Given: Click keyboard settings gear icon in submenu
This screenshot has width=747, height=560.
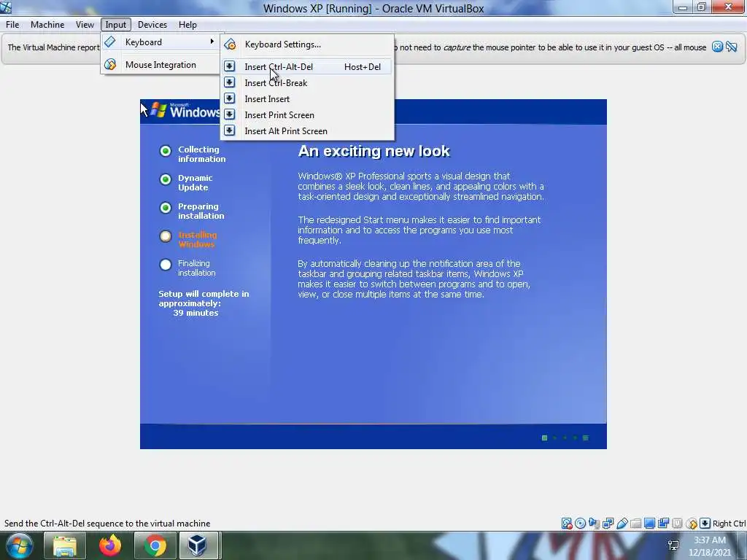Looking at the screenshot, I should (x=230, y=44).
